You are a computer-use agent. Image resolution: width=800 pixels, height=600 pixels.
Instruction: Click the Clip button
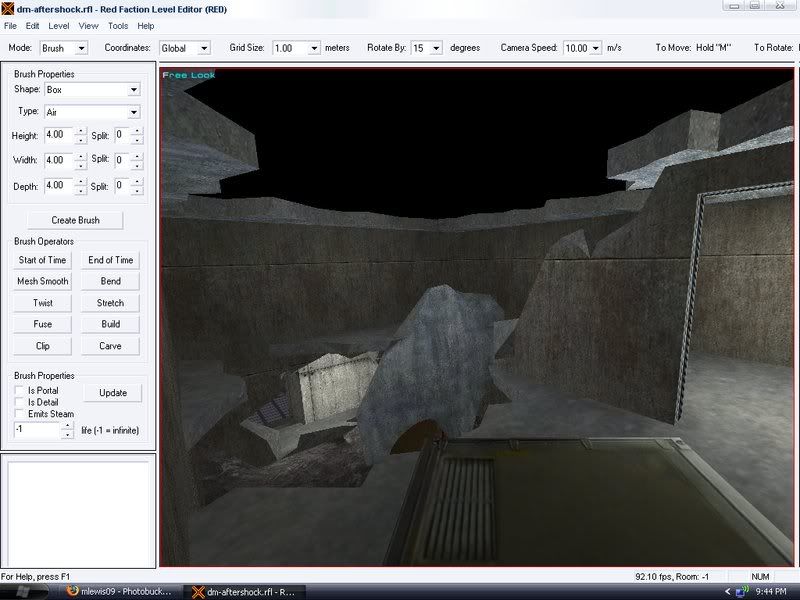coord(42,346)
